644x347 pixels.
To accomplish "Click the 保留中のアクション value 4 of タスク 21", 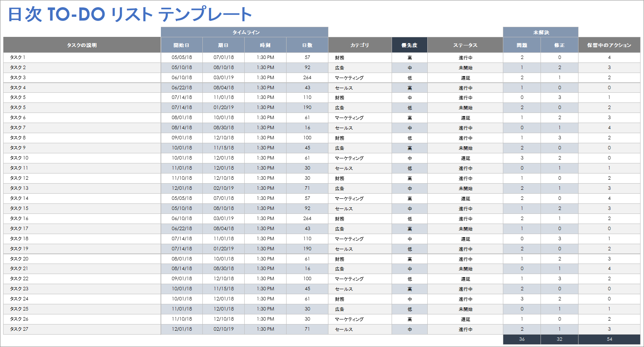I will coord(609,269).
